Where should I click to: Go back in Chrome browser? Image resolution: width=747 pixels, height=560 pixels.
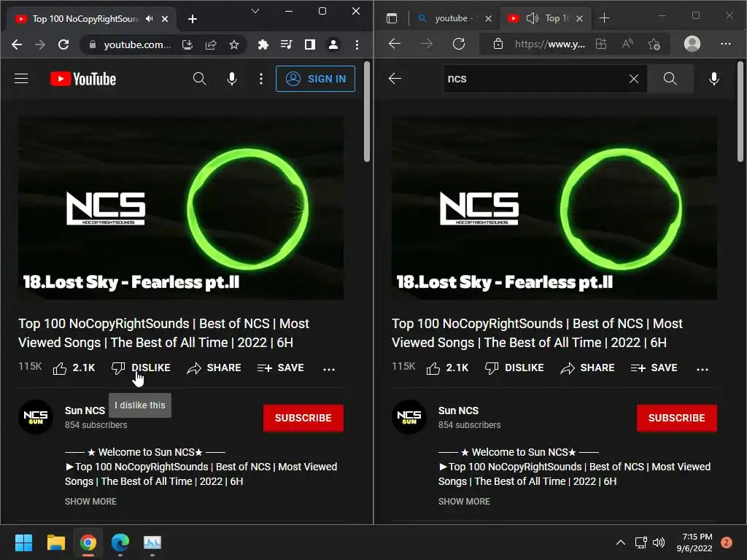pos(17,44)
